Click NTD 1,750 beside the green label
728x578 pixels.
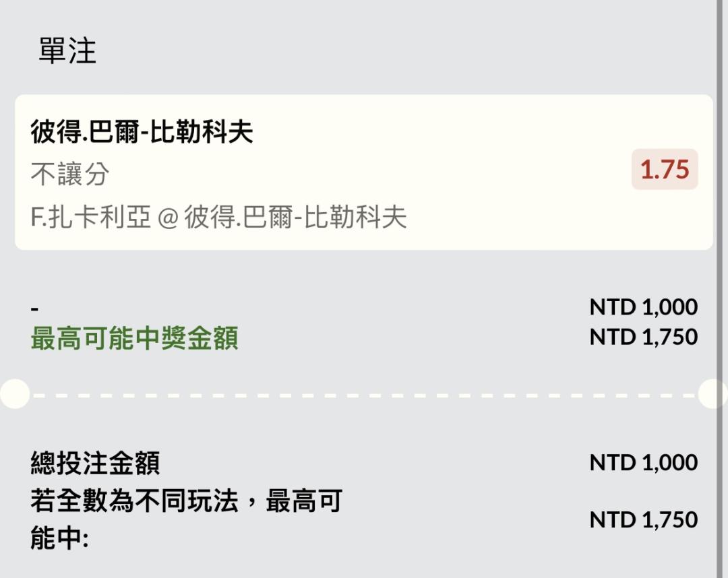[x=643, y=337]
